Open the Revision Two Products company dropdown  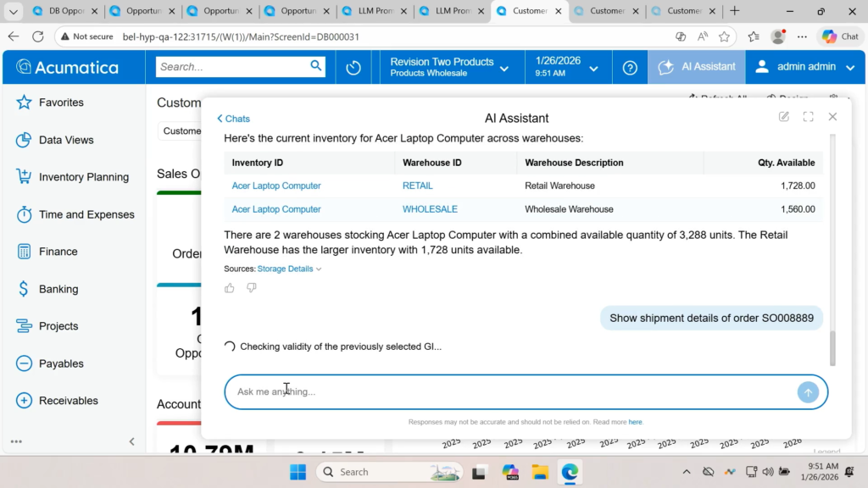pyautogui.click(x=449, y=67)
